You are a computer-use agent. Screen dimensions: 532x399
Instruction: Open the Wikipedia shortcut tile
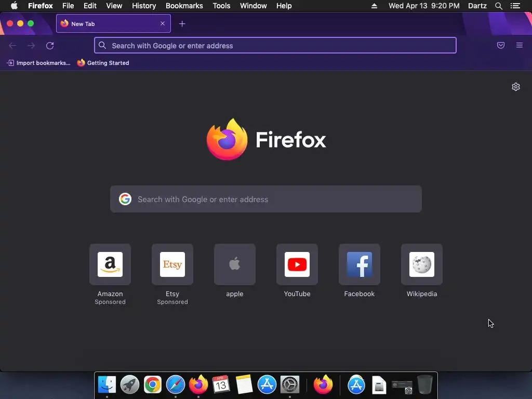point(422,264)
